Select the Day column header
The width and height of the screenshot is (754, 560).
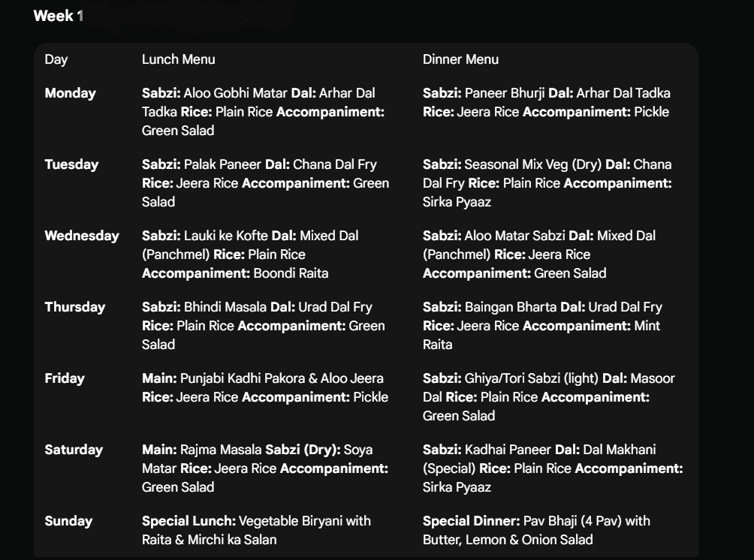pyautogui.click(x=56, y=59)
